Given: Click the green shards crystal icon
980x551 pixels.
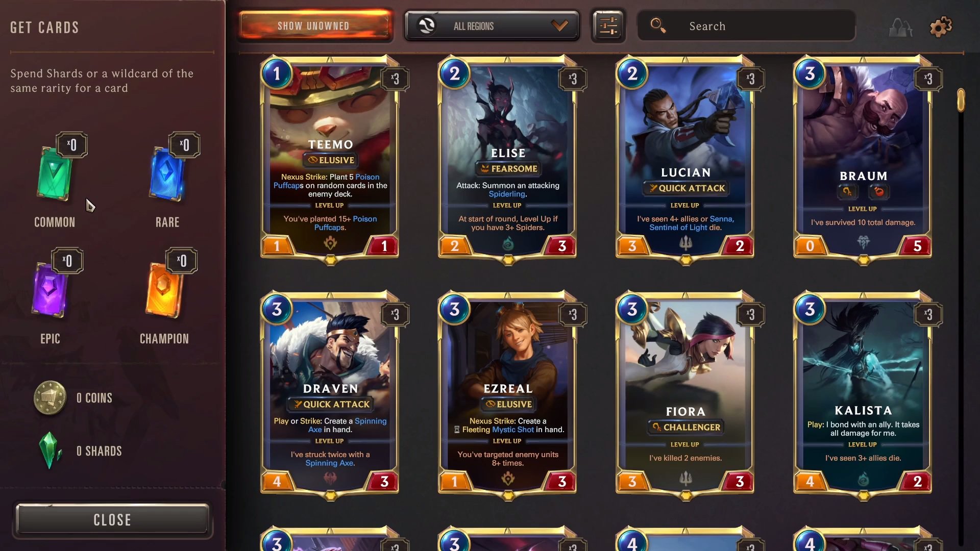Looking at the screenshot, I should click(x=50, y=450).
